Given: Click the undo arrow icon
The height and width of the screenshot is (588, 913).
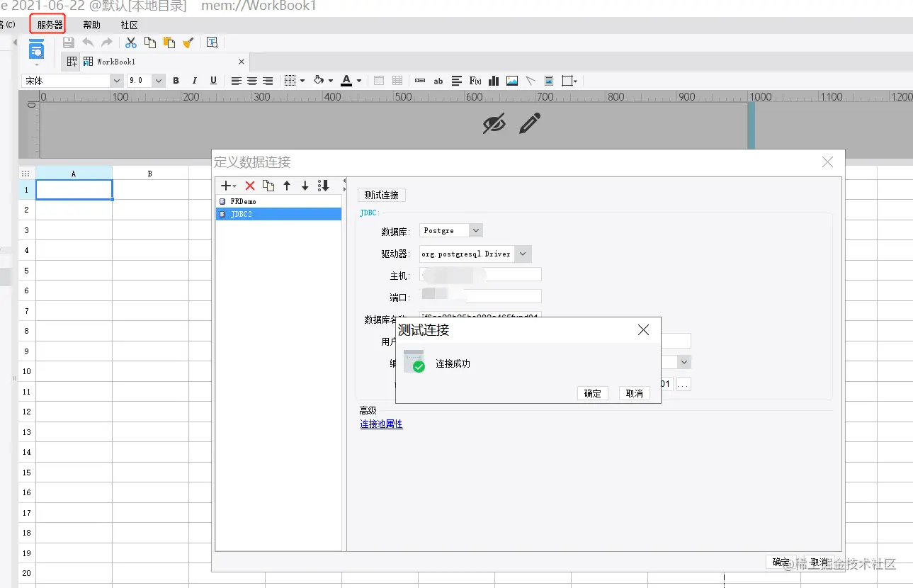Looking at the screenshot, I should (88, 43).
